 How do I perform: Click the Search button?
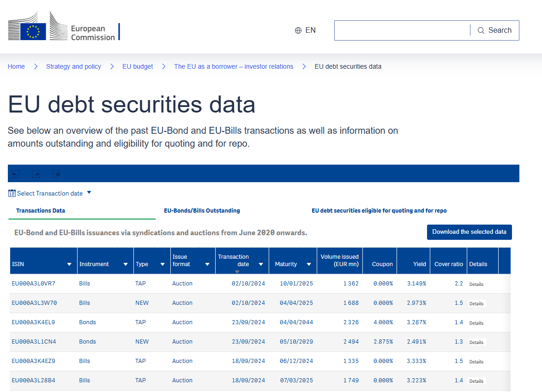click(x=494, y=30)
